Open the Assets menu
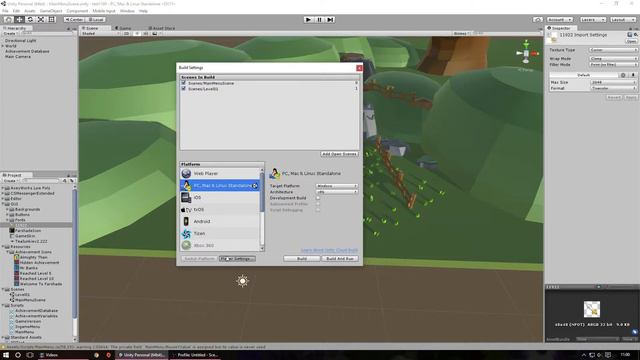 (30, 11)
